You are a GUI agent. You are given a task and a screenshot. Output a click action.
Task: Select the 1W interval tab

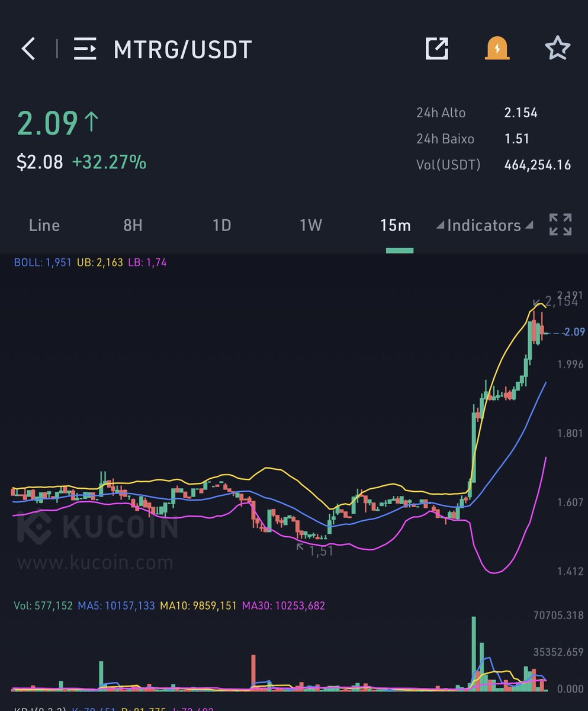coord(310,225)
